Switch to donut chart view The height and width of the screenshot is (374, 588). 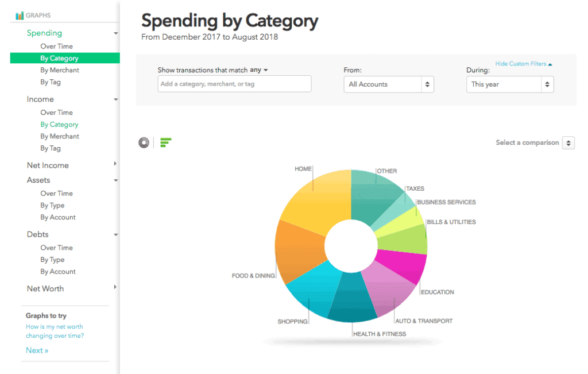tap(144, 142)
